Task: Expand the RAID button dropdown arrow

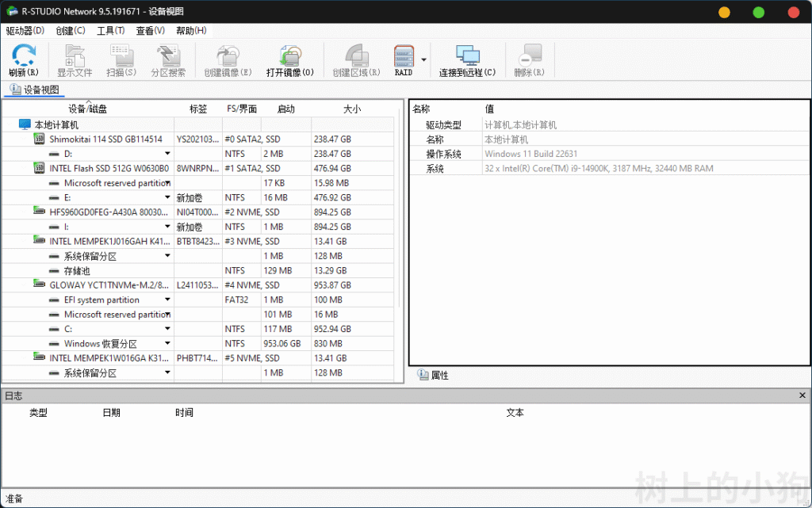Action: (x=423, y=60)
